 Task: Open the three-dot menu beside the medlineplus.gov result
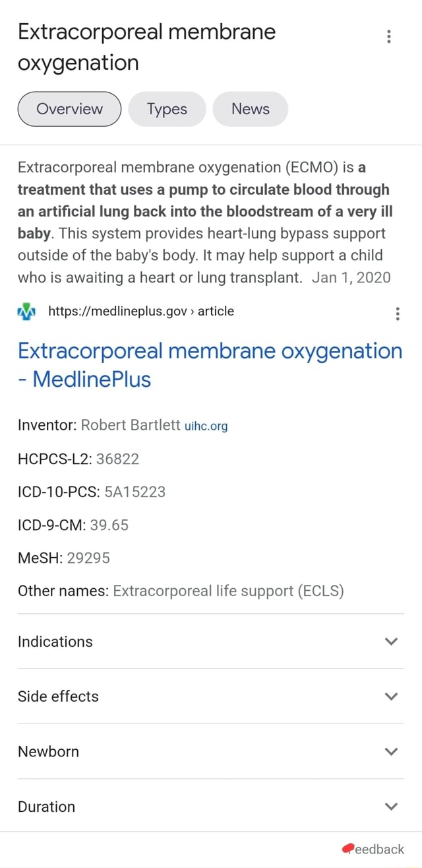398,314
